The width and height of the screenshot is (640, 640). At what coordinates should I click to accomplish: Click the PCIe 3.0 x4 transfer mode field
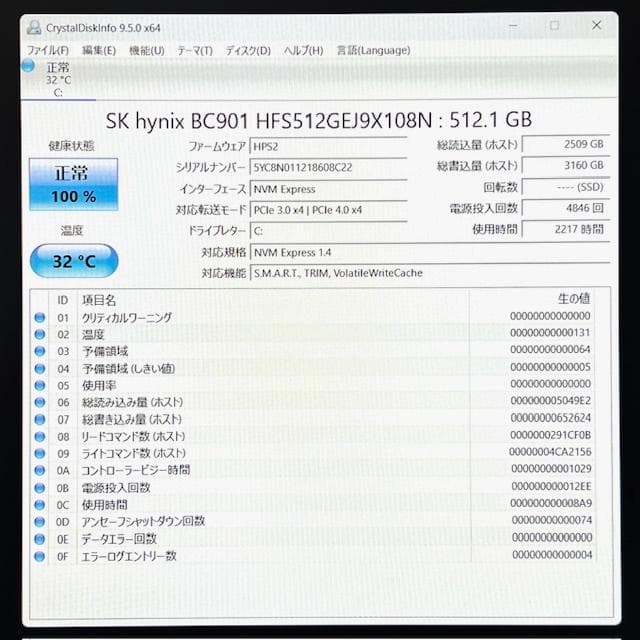[x=328, y=210]
